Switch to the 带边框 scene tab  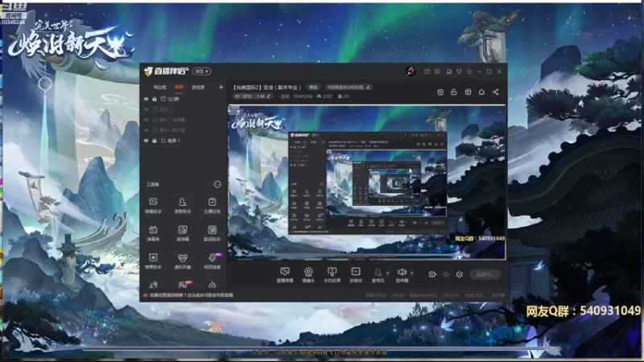pos(159,87)
